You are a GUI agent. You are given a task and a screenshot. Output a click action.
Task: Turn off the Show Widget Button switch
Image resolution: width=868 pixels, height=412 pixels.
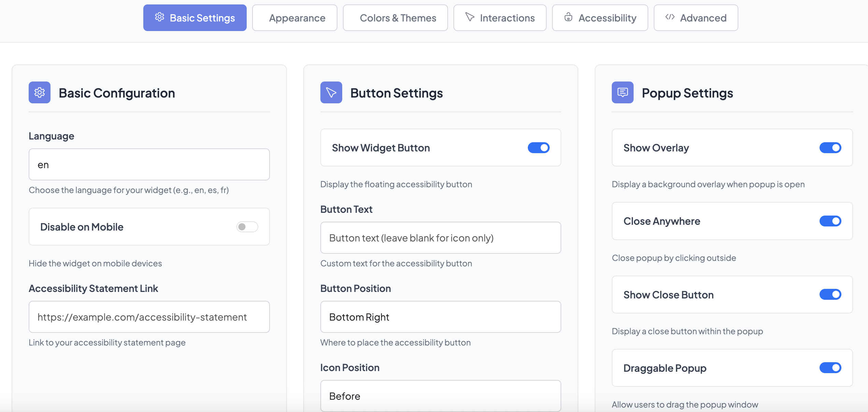coord(538,148)
